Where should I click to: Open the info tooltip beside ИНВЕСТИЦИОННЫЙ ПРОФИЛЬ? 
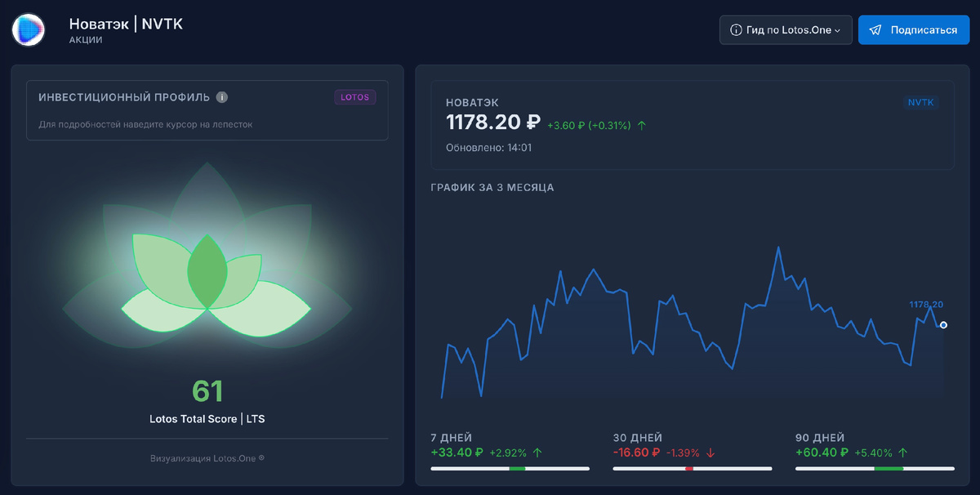[x=221, y=96]
